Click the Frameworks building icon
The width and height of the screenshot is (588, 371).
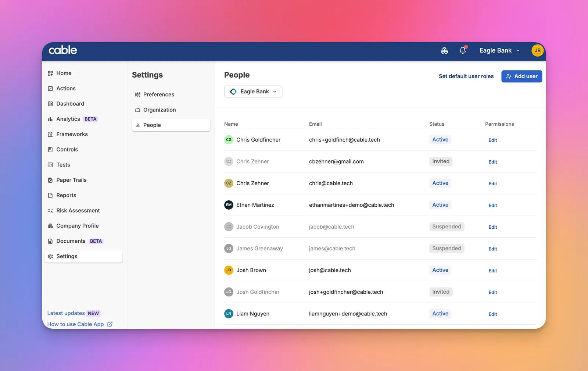[50, 134]
